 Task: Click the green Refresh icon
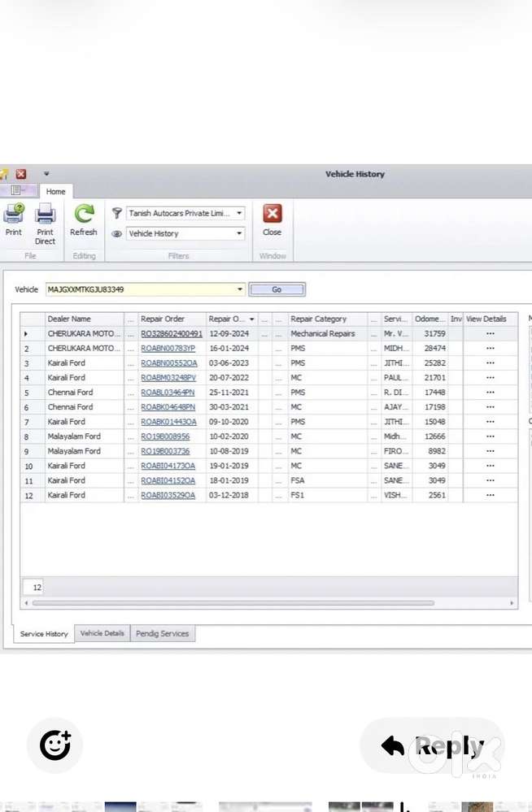84,213
